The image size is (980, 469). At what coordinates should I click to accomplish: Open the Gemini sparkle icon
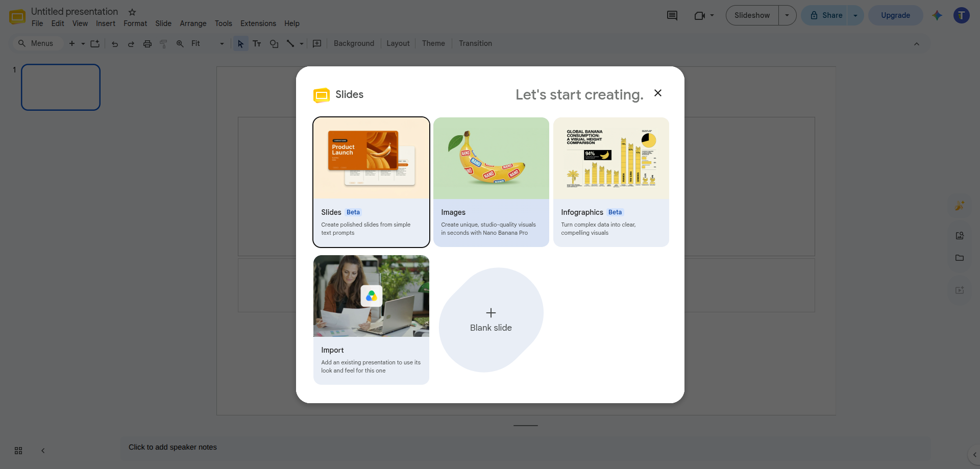937,15
